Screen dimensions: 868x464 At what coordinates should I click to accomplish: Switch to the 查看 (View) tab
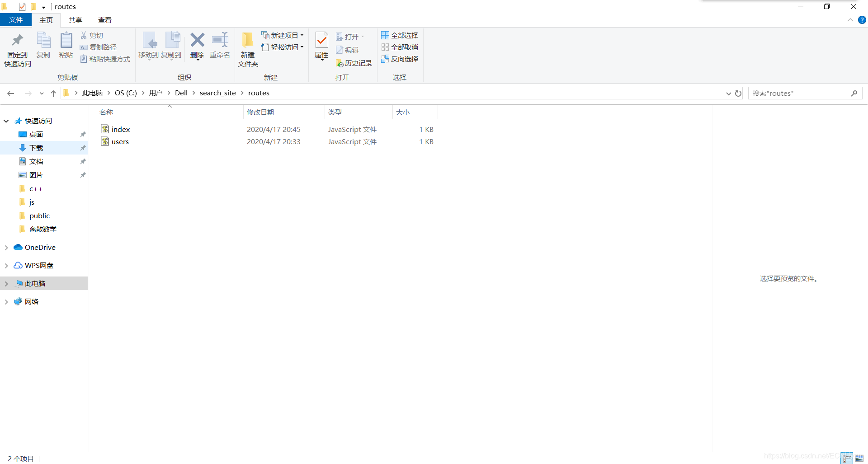coord(105,20)
